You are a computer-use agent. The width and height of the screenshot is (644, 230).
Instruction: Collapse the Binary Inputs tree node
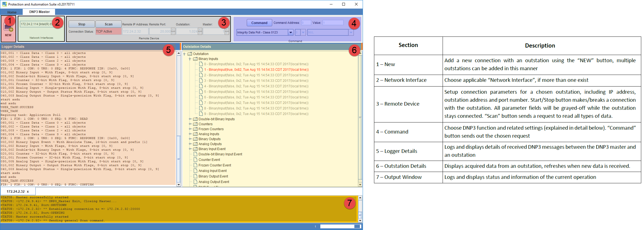coord(190,59)
